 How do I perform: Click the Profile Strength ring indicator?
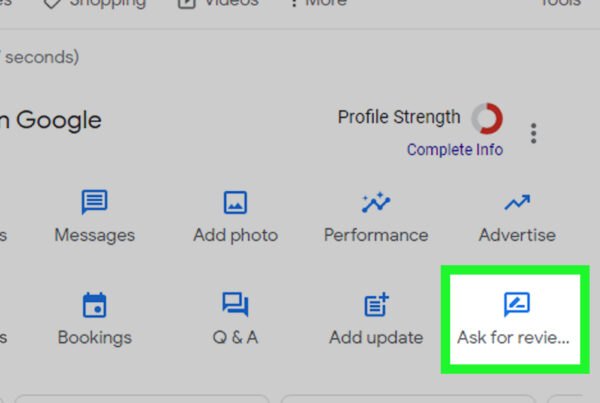[487, 118]
